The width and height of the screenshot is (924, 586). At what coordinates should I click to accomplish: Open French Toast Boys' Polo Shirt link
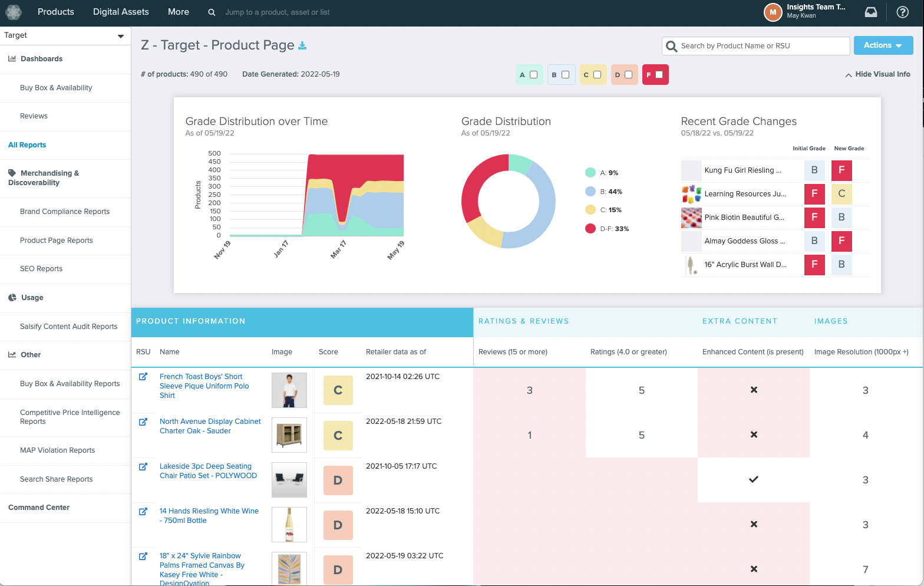pos(204,386)
